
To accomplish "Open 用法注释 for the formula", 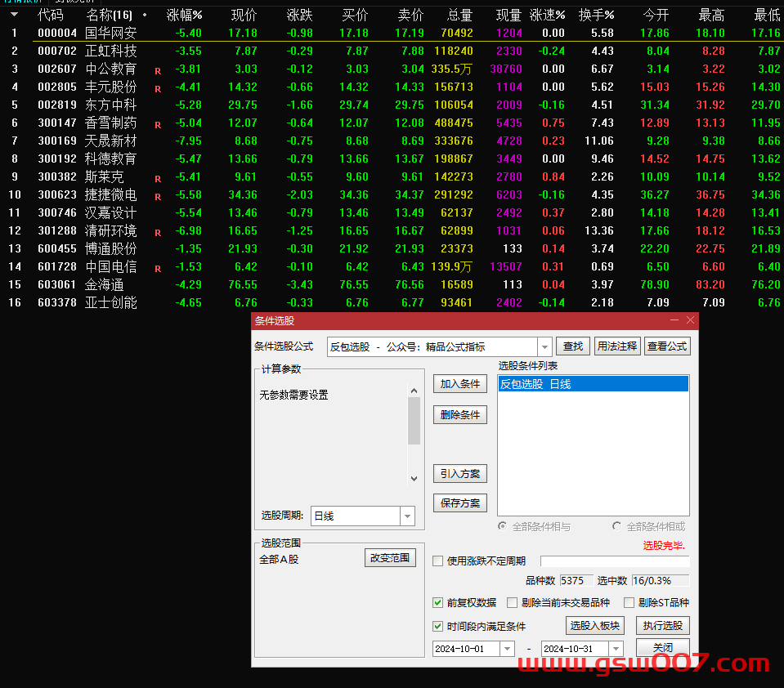I will click(617, 346).
